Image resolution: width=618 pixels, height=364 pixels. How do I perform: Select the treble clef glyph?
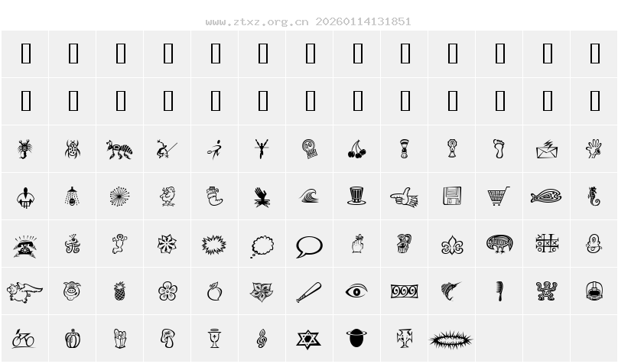(x=262, y=339)
